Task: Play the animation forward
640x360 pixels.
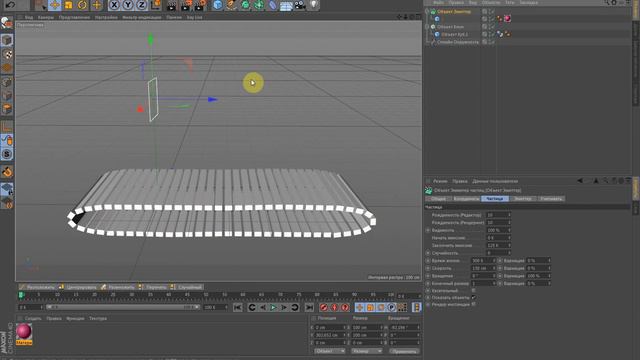Action: click(x=273, y=307)
